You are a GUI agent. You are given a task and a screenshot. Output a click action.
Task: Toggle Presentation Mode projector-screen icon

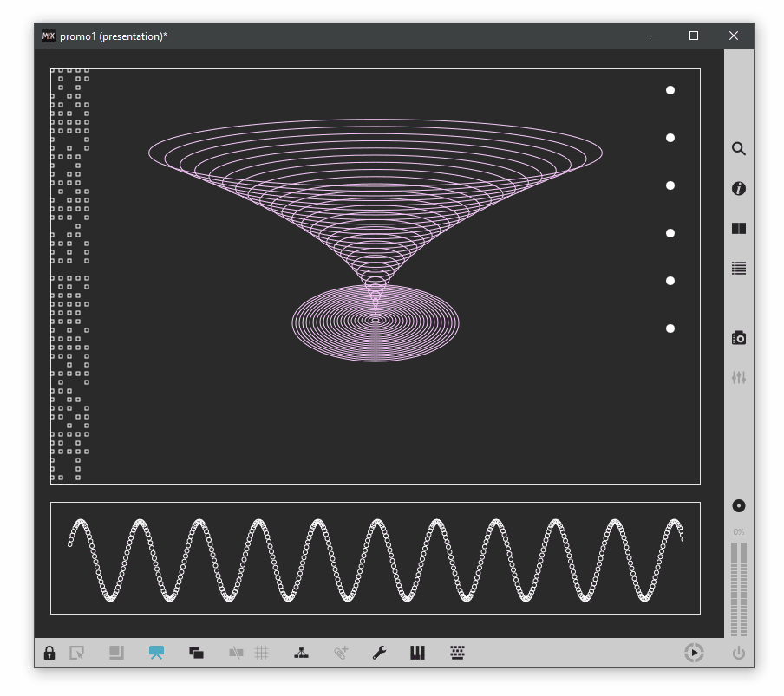(156, 653)
